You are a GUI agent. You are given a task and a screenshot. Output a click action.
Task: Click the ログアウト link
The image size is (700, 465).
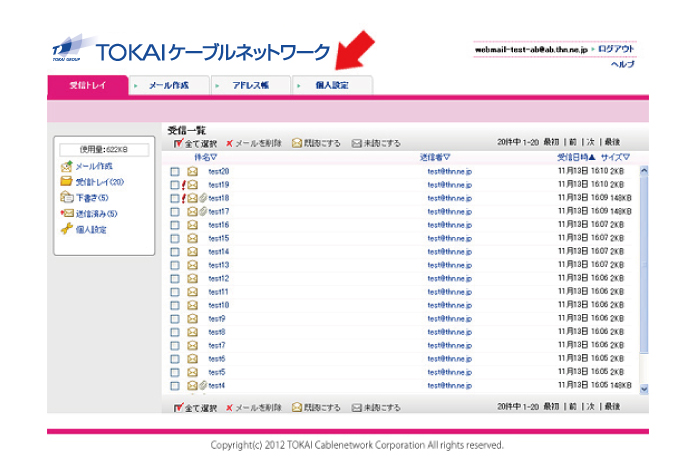pyautogui.click(x=616, y=49)
